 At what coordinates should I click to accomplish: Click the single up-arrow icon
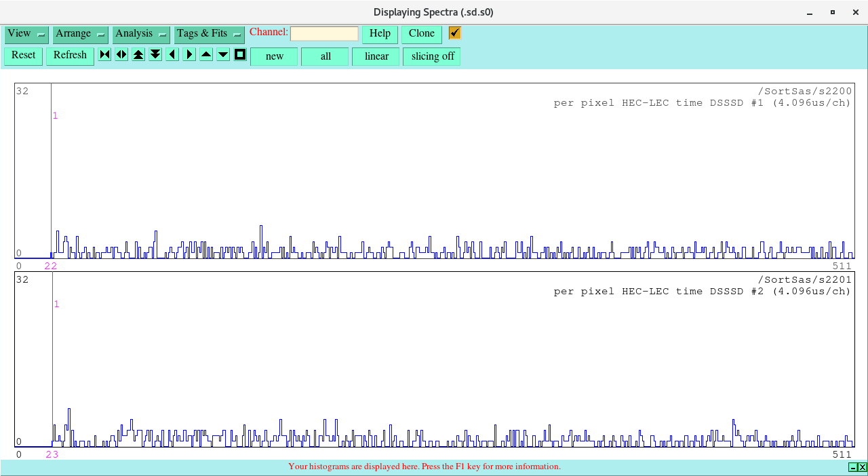206,55
